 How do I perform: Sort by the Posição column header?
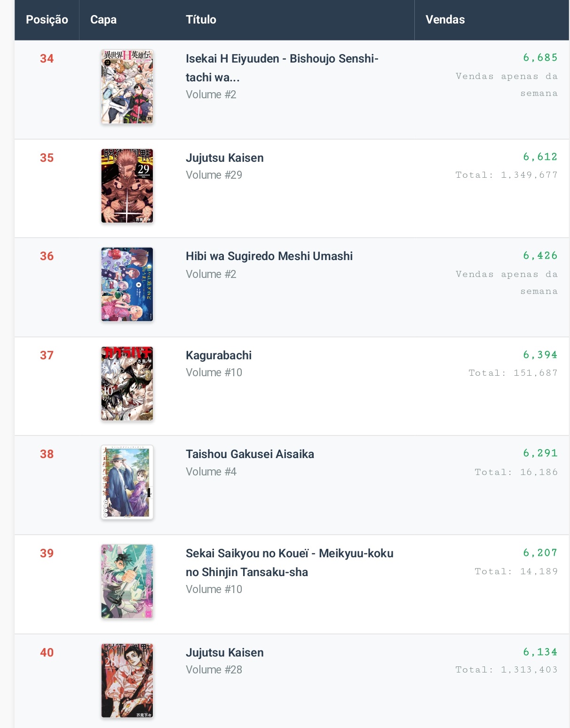pyautogui.click(x=47, y=20)
